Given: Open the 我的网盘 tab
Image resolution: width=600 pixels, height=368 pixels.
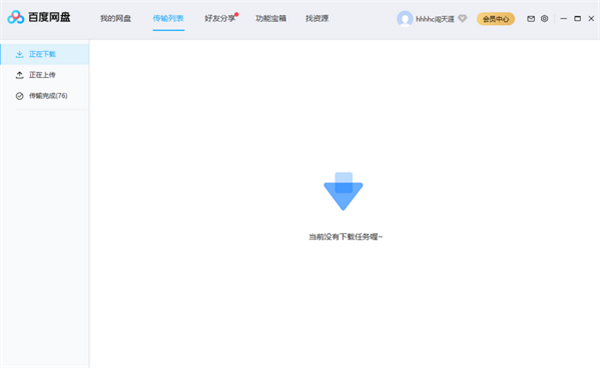Looking at the screenshot, I should (x=116, y=18).
